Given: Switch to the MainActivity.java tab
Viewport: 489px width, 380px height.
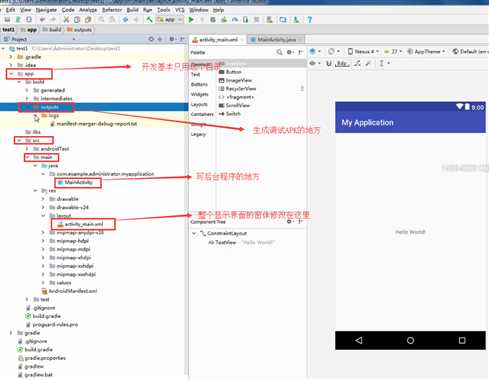Looking at the screenshot, I should coord(276,39).
